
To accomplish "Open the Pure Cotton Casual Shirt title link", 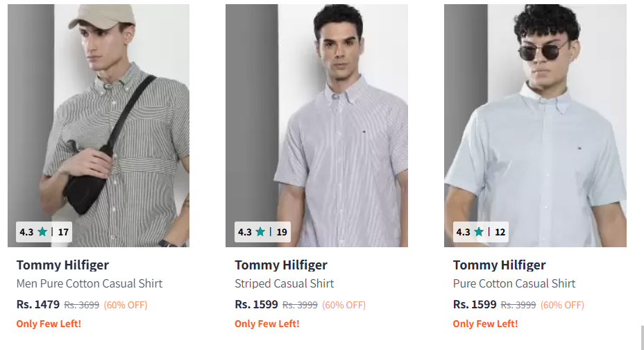I will pos(514,283).
